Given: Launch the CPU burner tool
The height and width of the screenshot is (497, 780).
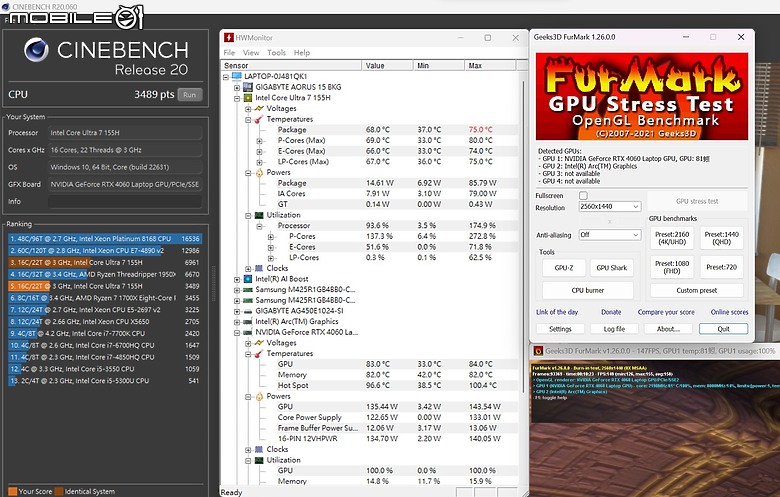Looking at the screenshot, I should [x=587, y=290].
